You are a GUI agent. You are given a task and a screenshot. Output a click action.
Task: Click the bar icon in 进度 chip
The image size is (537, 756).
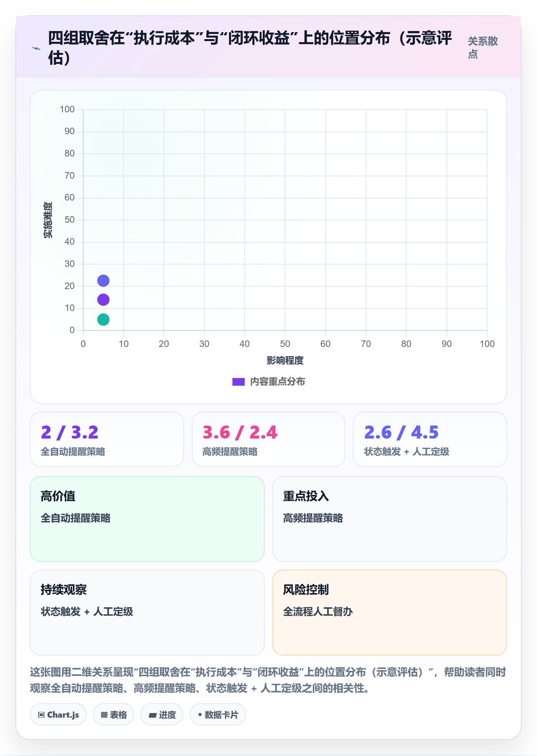click(153, 715)
